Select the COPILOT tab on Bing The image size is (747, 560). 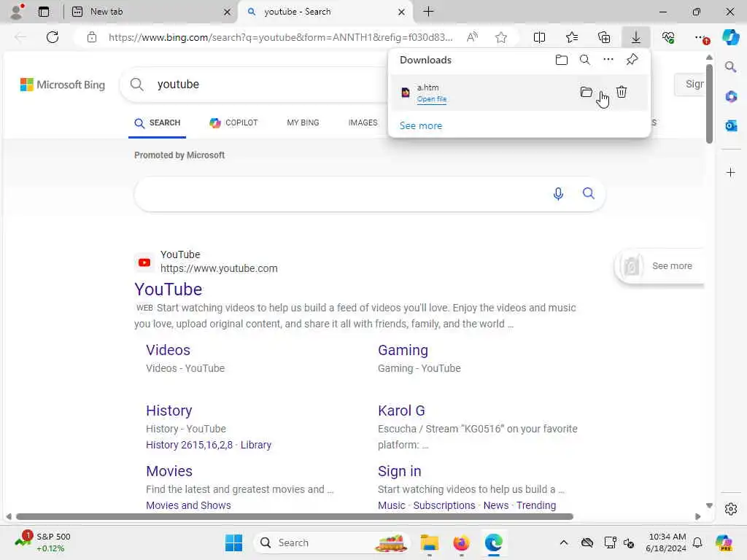pyautogui.click(x=233, y=122)
